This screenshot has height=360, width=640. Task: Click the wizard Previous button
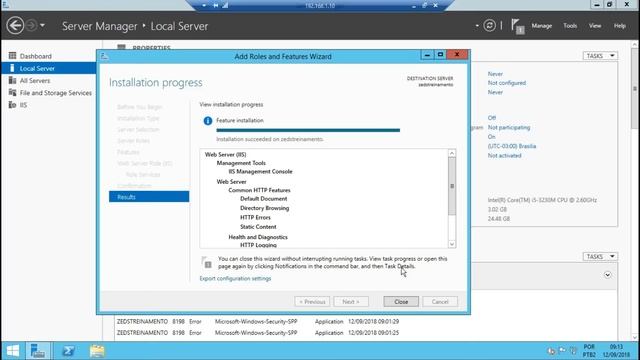(x=312, y=302)
